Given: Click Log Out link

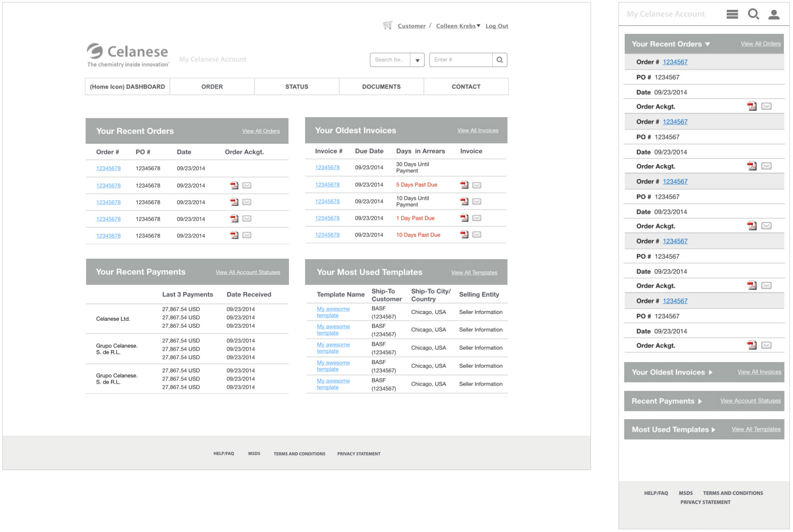Looking at the screenshot, I should (x=497, y=26).
